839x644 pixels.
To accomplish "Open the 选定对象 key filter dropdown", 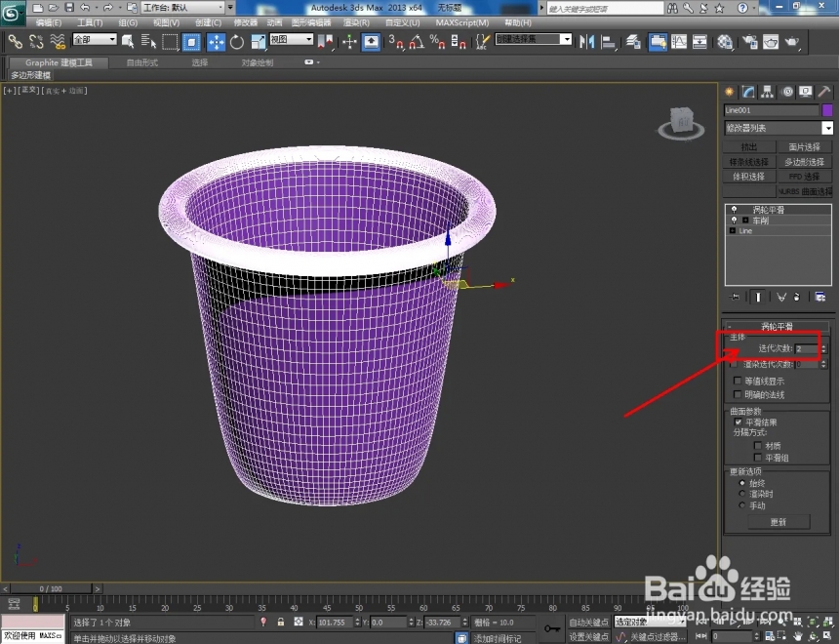I will click(x=650, y=622).
